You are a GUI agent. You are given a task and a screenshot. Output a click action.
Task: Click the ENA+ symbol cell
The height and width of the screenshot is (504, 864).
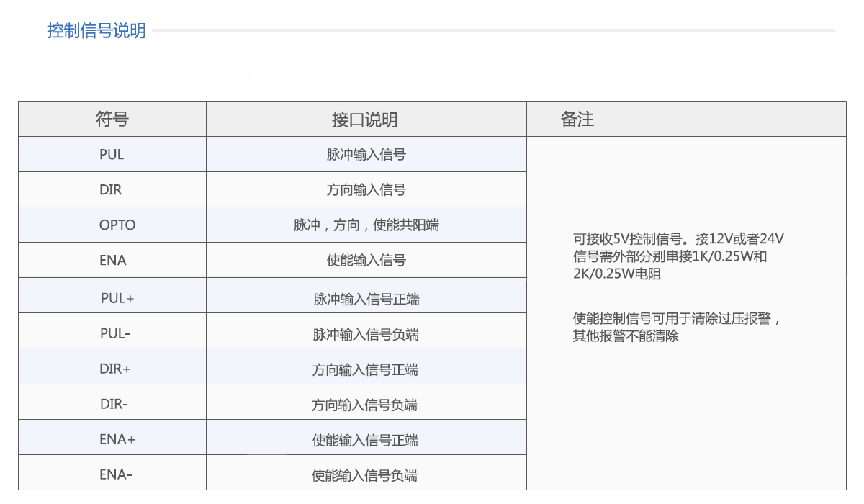[117, 439]
